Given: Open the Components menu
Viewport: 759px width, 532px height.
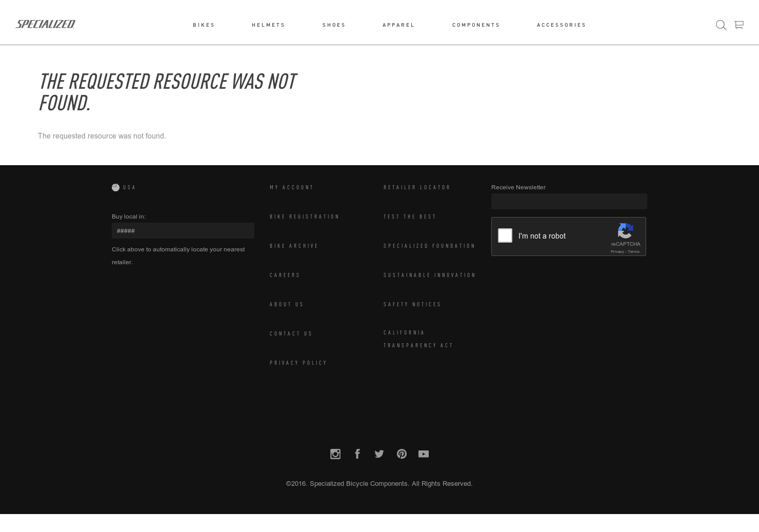Looking at the screenshot, I should [476, 25].
